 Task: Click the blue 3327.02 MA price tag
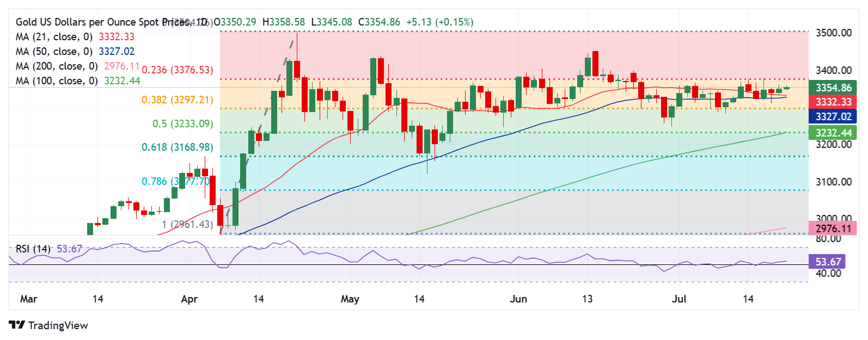click(833, 116)
